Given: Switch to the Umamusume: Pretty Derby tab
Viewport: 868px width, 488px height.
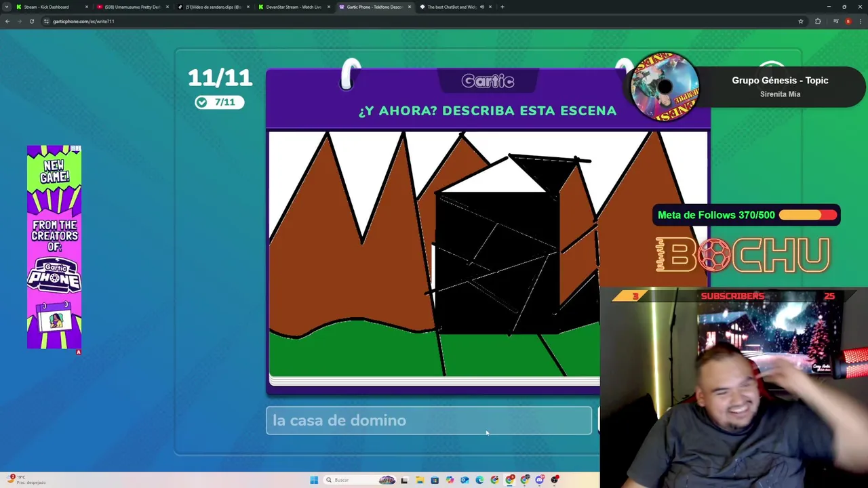Looking at the screenshot, I should coord(132,7).
